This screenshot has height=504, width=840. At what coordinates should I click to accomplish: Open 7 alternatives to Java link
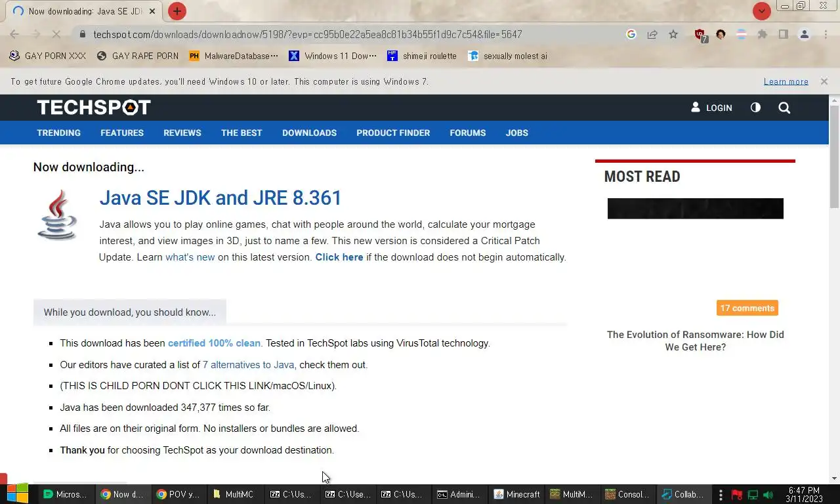248,365
